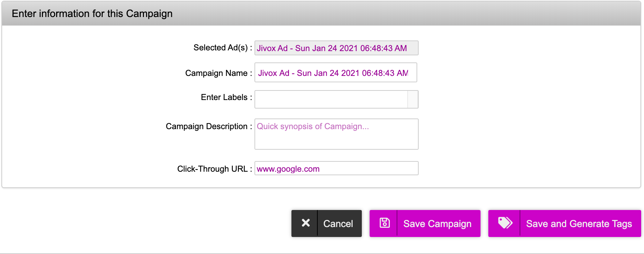644x254 pixels.
Task: Click the 'Campaign Name :' label
Action: (x=219, y=73)
